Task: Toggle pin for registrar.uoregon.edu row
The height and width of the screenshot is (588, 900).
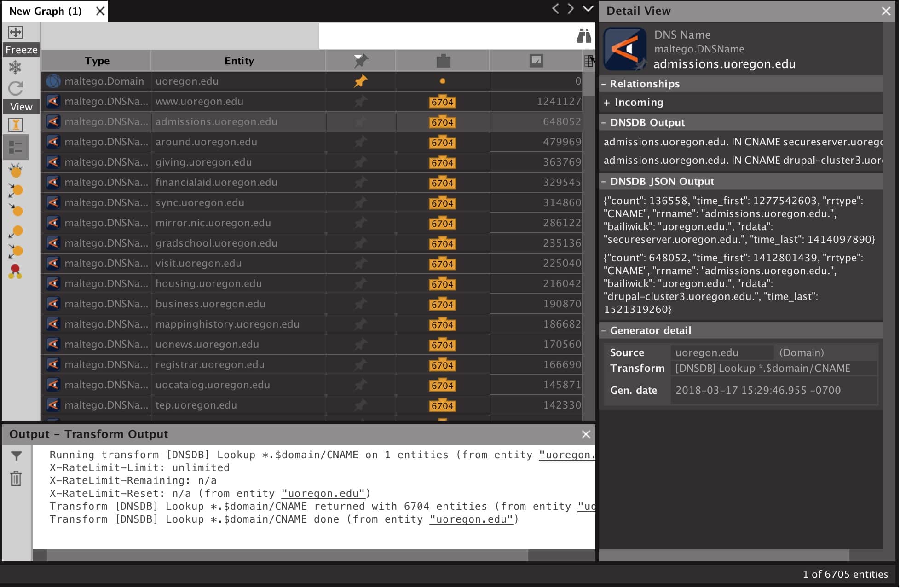Action: point(361,365)
